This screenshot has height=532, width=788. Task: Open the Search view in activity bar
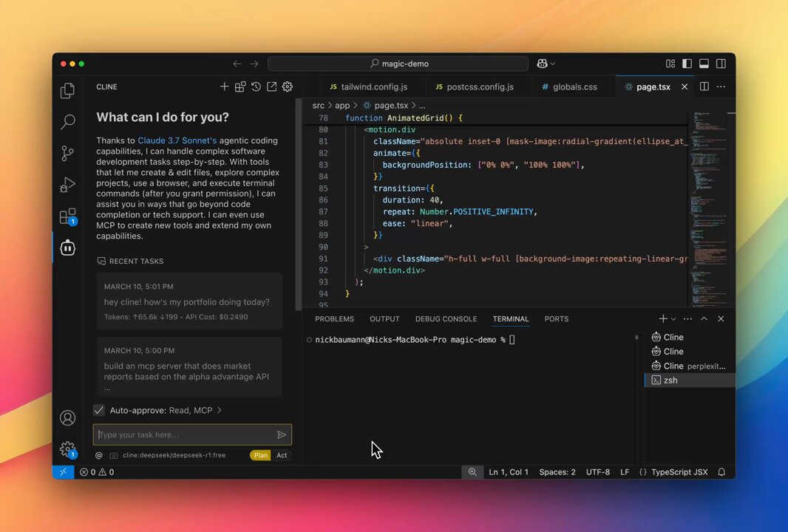pyautogui.click(x=67, y=122)
